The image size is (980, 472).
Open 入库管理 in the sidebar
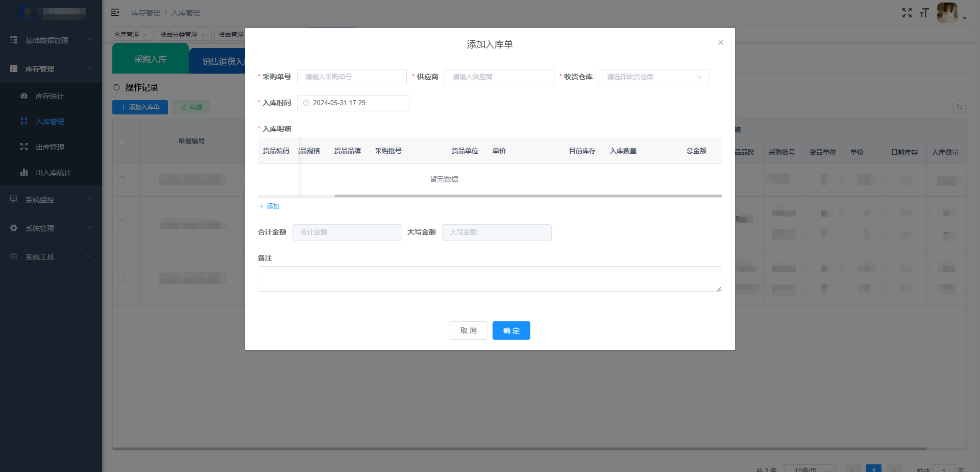point(51,121)
